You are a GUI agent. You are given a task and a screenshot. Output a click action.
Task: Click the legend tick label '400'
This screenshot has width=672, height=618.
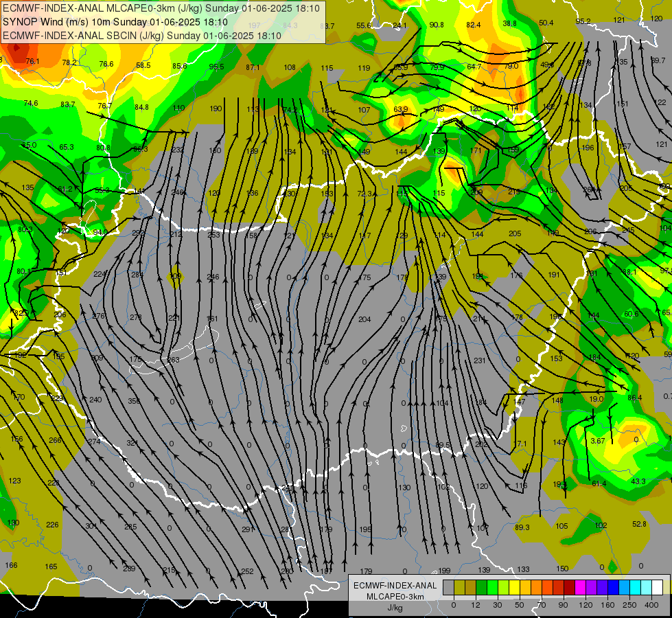tap(651, 605)
